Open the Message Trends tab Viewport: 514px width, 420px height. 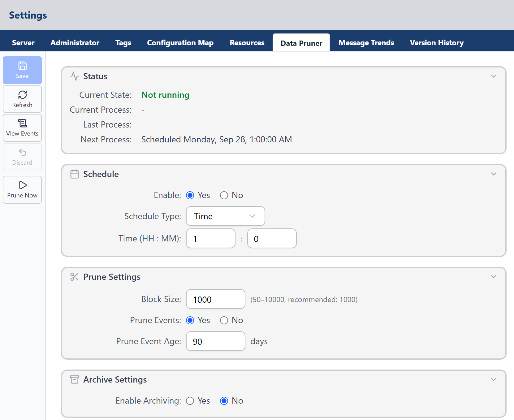click(x=366, y=43)
